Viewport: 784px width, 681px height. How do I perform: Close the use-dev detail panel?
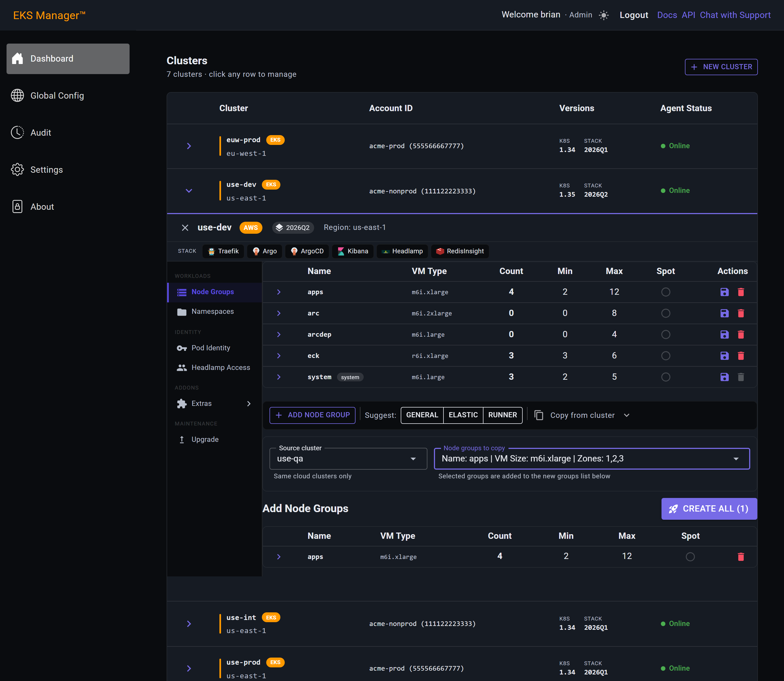pos(185,228)
